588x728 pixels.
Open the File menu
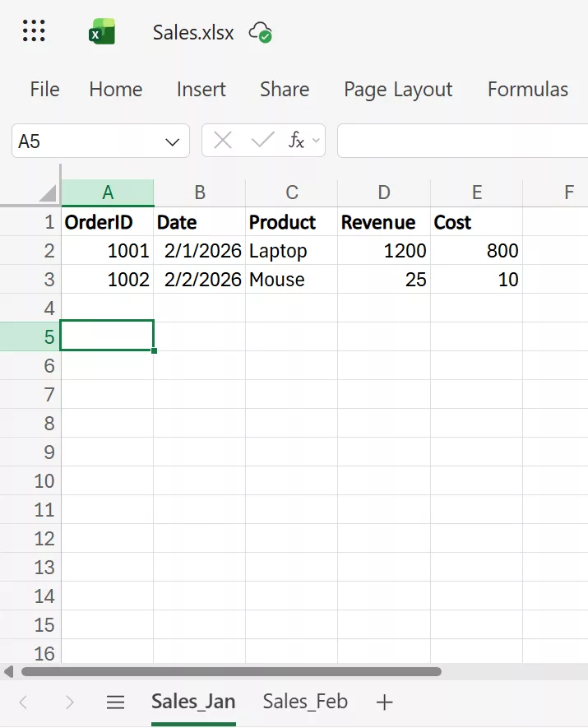point(44,90)
